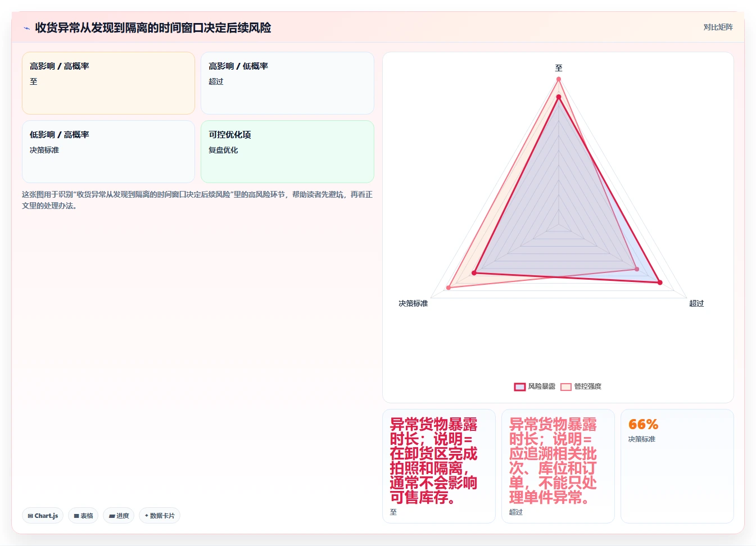756x546 pixels.
Task: Open the card about 在卸货区完成拍照和隔离
Action: 439,466
